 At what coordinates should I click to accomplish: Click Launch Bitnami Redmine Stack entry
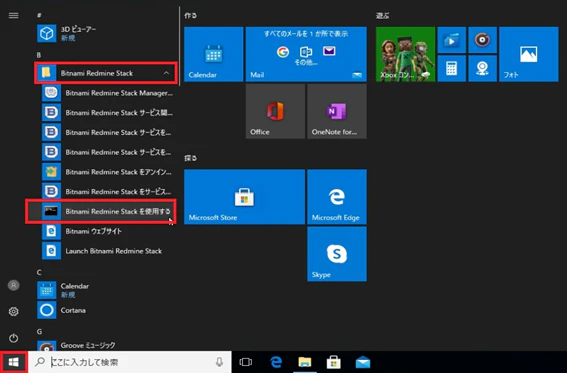pos(108,251)
